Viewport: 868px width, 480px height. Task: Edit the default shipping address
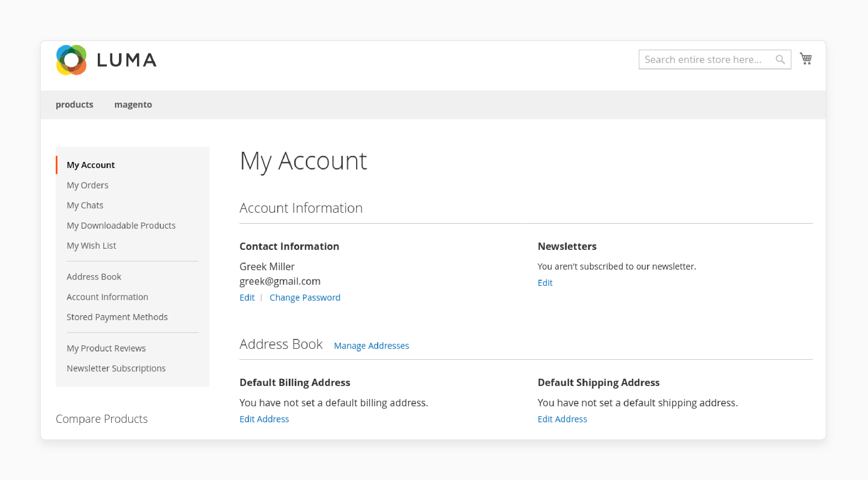click(x=562, y=419)
